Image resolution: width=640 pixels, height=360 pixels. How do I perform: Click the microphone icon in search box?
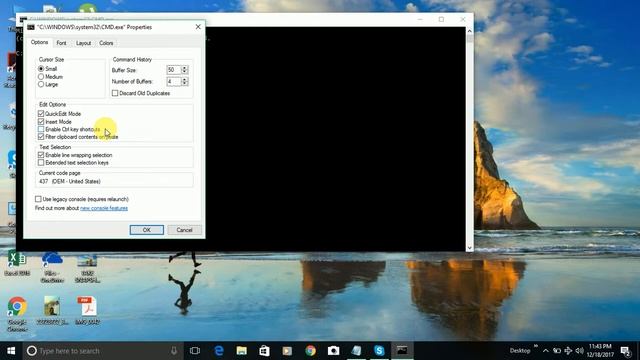[x=174, y=351]
